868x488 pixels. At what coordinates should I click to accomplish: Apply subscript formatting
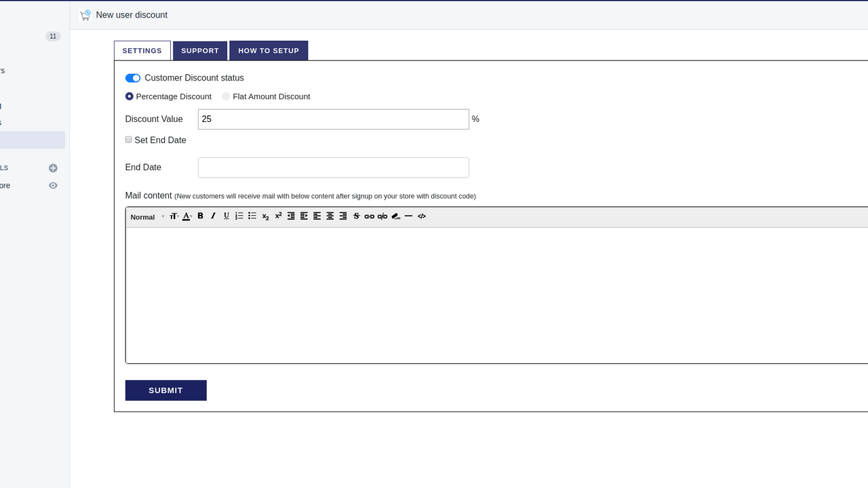[x=265, y=216]
